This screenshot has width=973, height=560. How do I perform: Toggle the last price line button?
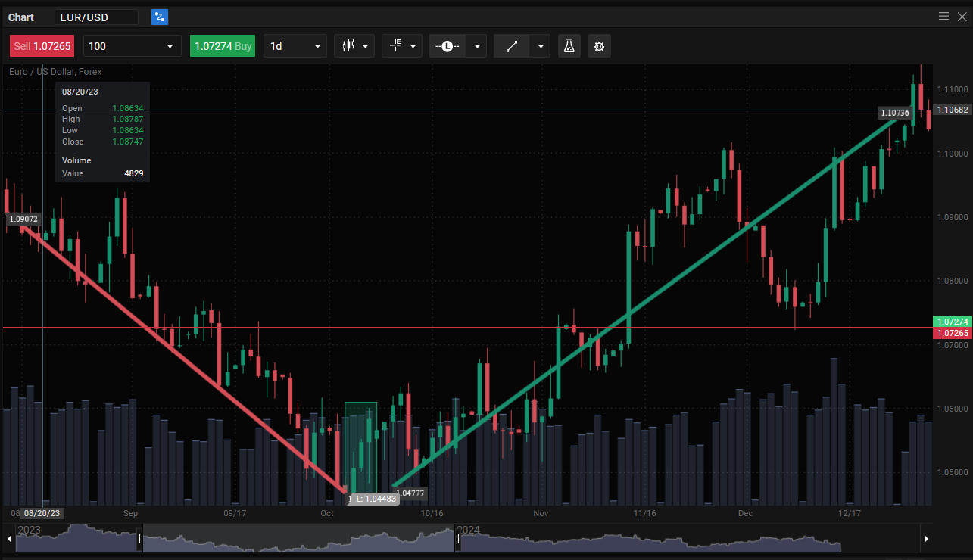(x=448, y=46)
